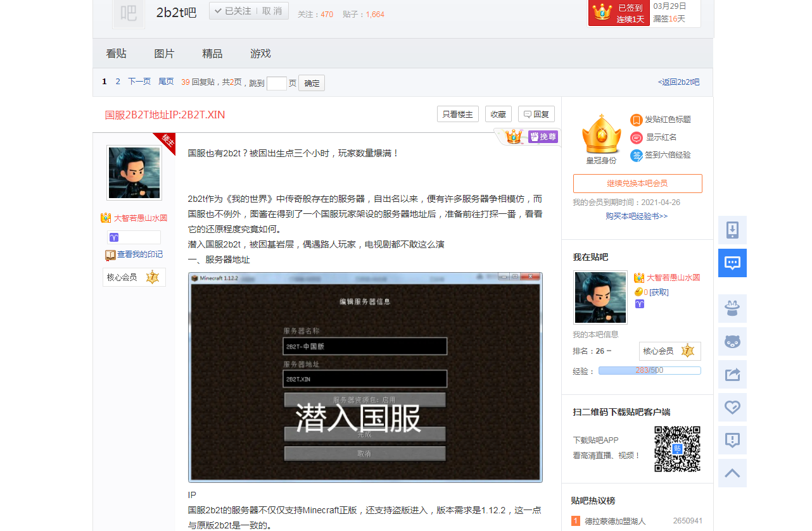Open the Minecraft server screenshot image
812x531 pixels.
tap(365, 378)
